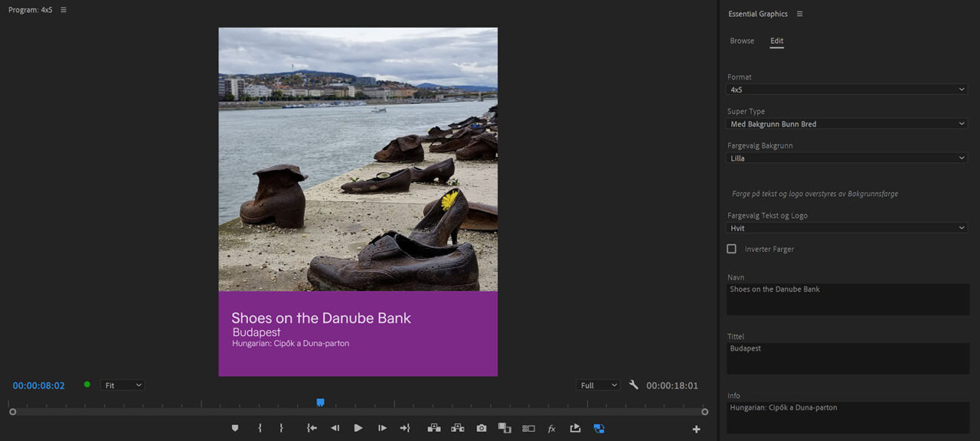This screenshot has height=441, width=980.
Task: Click the Add Marker icon
Action: click(x=234, y=428)
